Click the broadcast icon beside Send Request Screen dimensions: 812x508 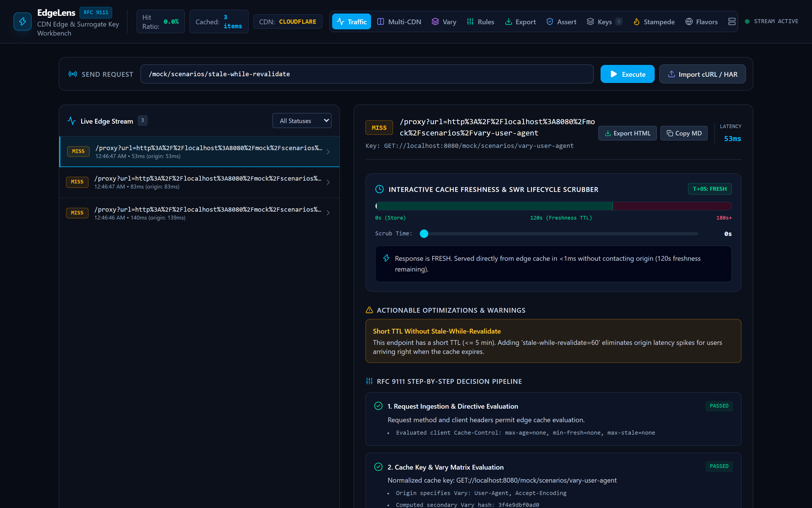pyautogui.click(x=72, y=74)
